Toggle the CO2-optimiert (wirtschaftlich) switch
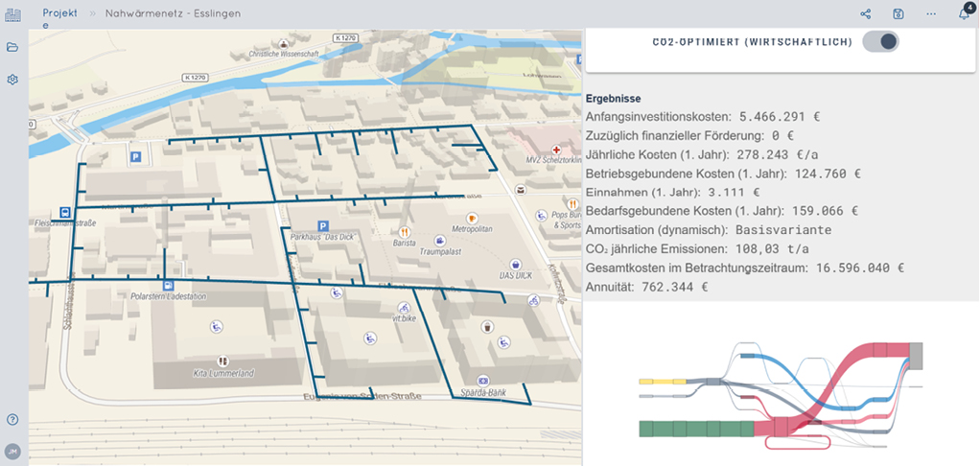Image resolution: width=980 pixels, height=466 pixels. tap(880, 41)
